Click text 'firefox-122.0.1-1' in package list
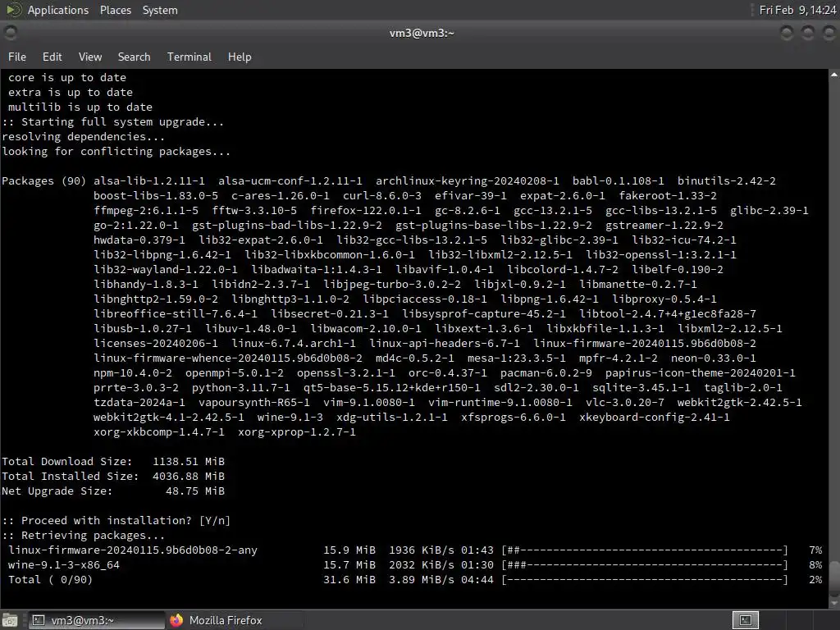The height and width of the screenshot is (630, 840). 366,211
